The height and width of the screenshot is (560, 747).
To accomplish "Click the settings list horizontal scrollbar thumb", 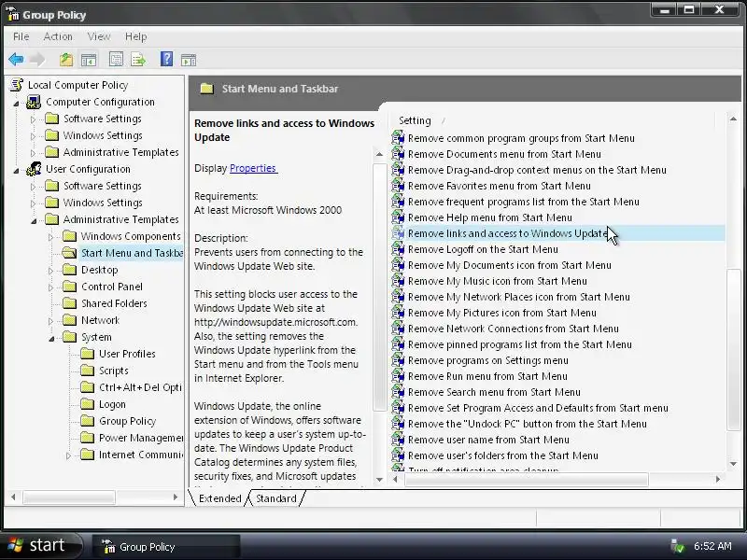I will 526,480.
